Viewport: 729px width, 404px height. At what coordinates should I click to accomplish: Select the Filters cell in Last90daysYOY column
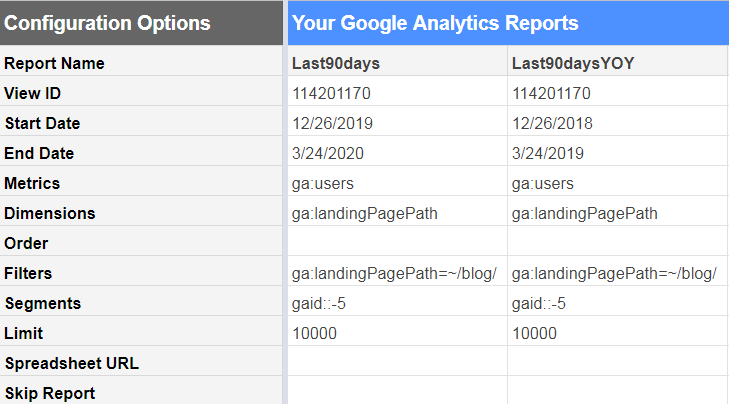[617, 273]
